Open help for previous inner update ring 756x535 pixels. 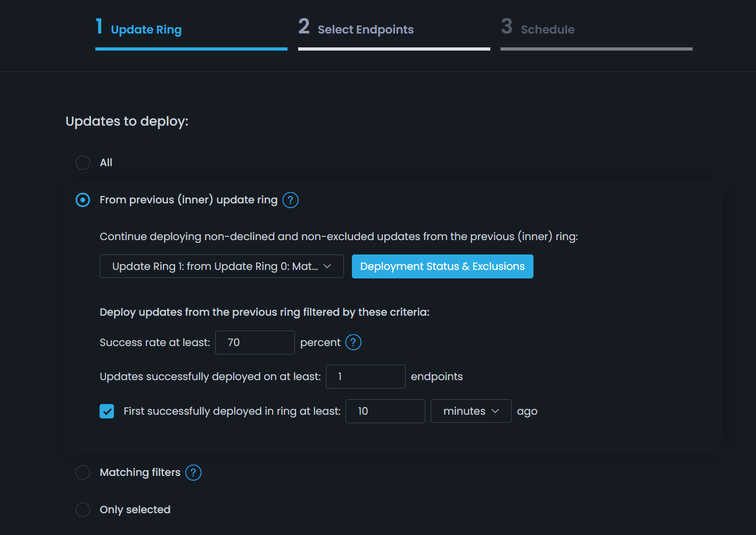click(x=291, y=200)
